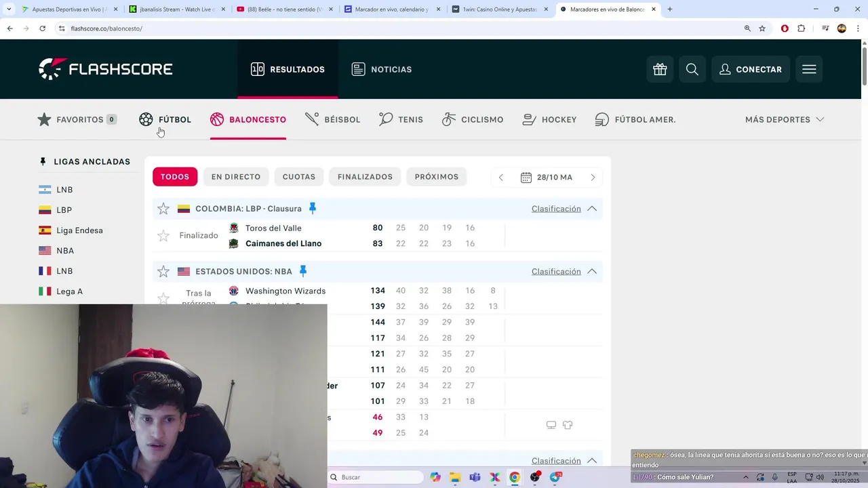Go to next day arrow

click(x=593, y=178)
